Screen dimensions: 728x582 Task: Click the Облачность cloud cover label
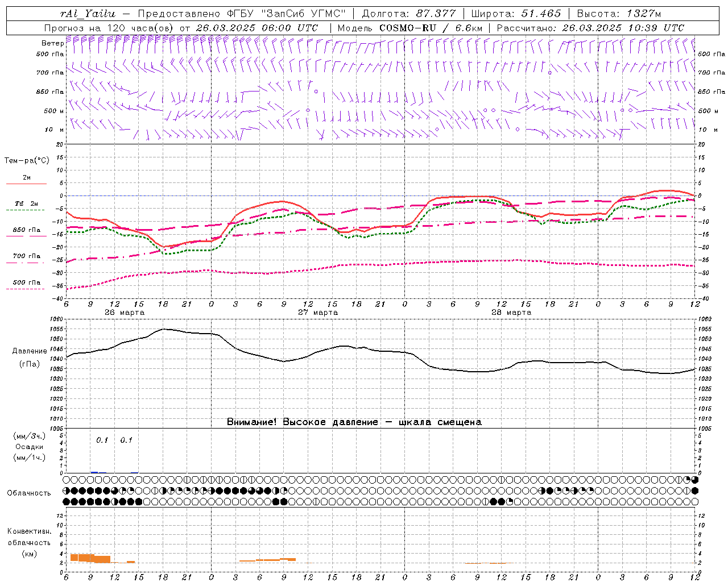tap(29, 493)
